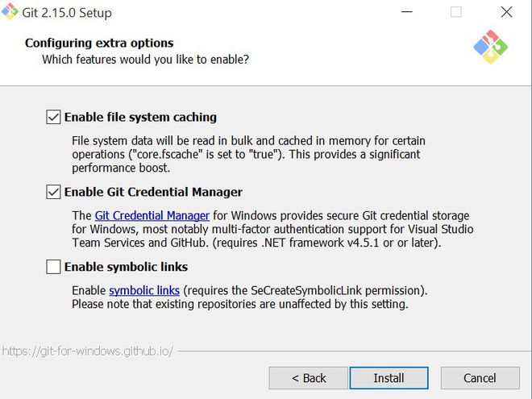The height and width of the screenshot is (399, 532).
Task: Click the greyed-out maximize window button
Action: [x=455, y=12]
